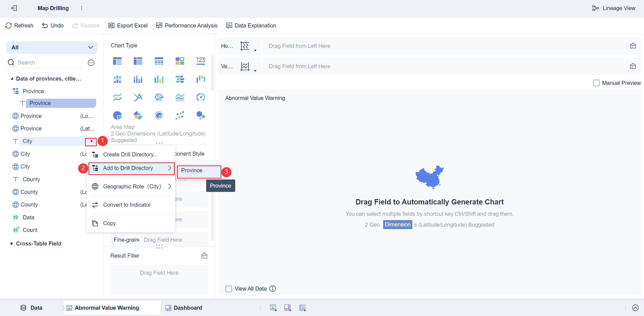Select the radar chart type icon
Viewport: 644px width, 316px height.
tap(159, 97)
